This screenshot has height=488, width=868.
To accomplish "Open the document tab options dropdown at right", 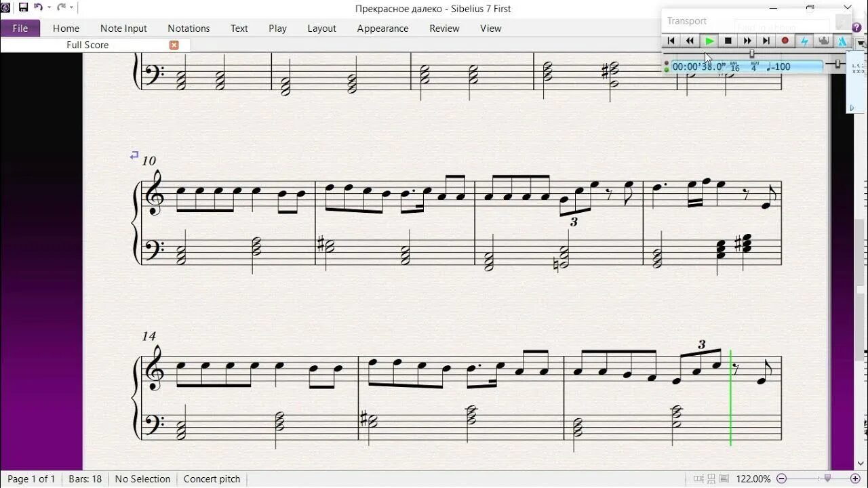I will [x=861, y=43].
